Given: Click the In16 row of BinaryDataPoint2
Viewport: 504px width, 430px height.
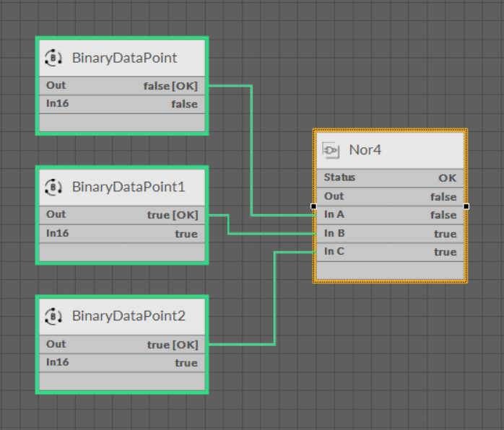Looking at the screenshot, I should [x=121, y=363].
